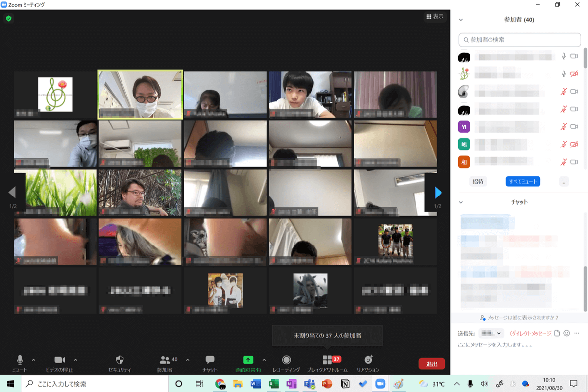Open Microsoft Teams from the taskbar
Image resolution: width=588 pixels, height=392 pixels.
click(x=309, y=384)
